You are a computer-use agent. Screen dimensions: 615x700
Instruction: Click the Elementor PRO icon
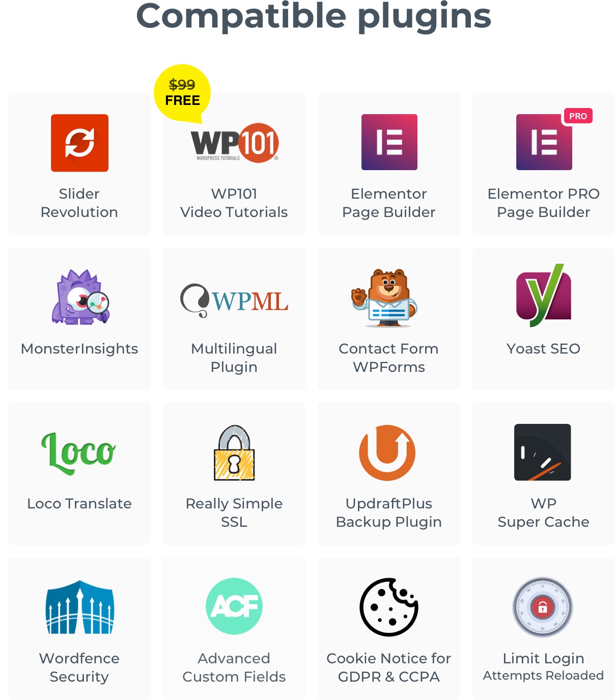click(x=544, y=142)
